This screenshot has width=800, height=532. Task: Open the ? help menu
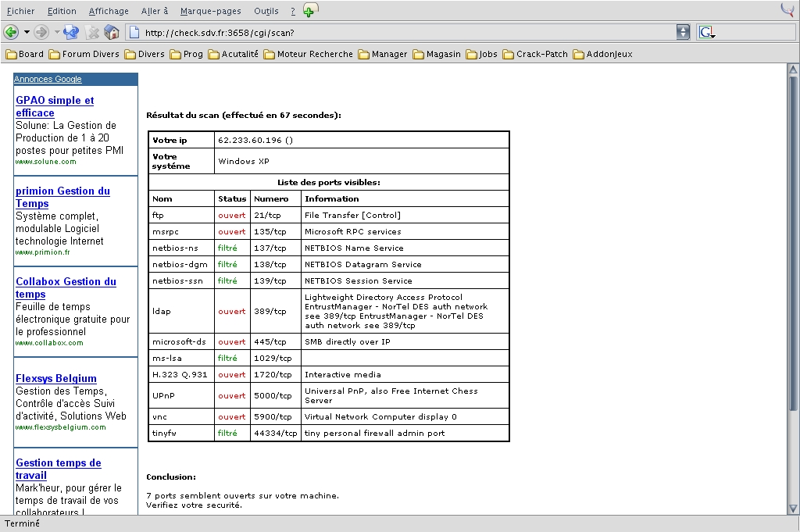tap(293, 11)
